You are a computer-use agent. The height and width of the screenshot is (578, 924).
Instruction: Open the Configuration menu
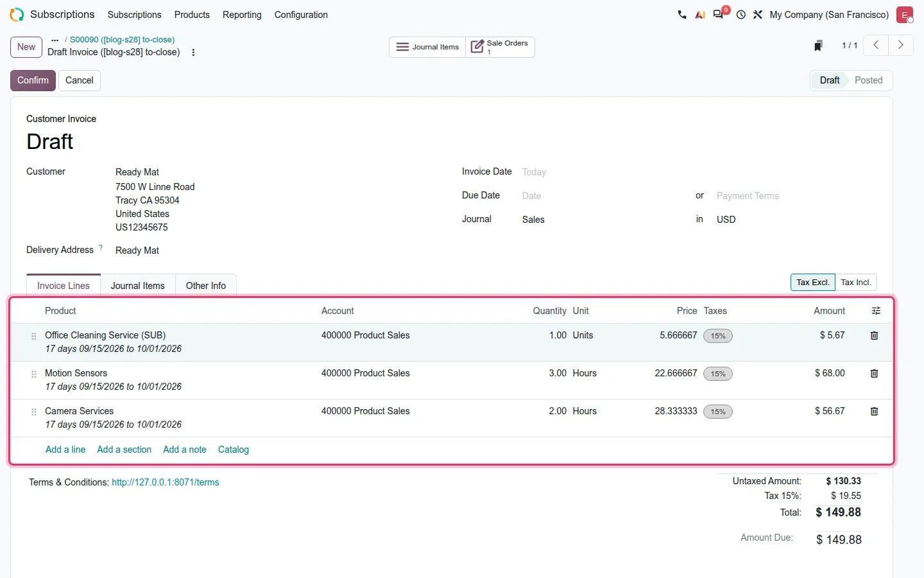point(301,15)
